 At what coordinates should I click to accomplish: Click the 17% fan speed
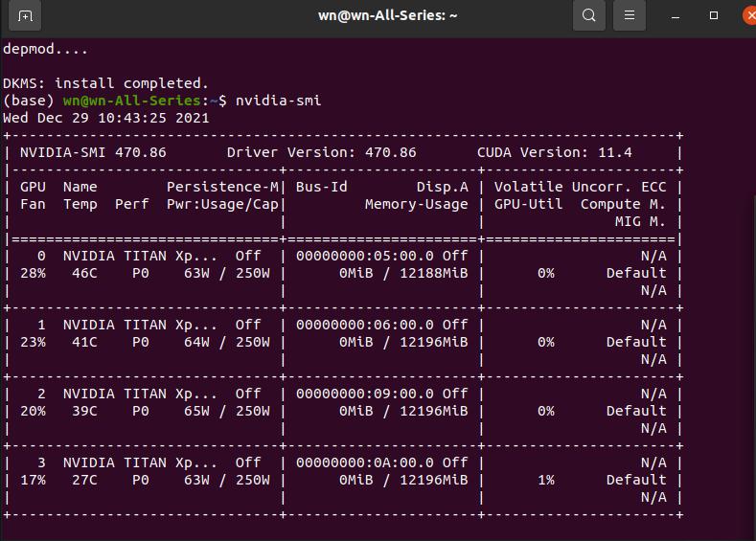33,480
